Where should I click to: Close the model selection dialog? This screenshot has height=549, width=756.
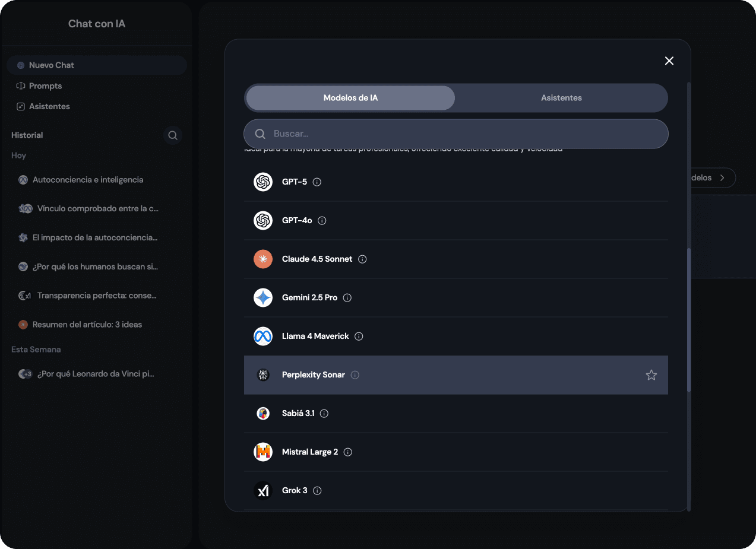pyautogui.click(x=669, y=61)
